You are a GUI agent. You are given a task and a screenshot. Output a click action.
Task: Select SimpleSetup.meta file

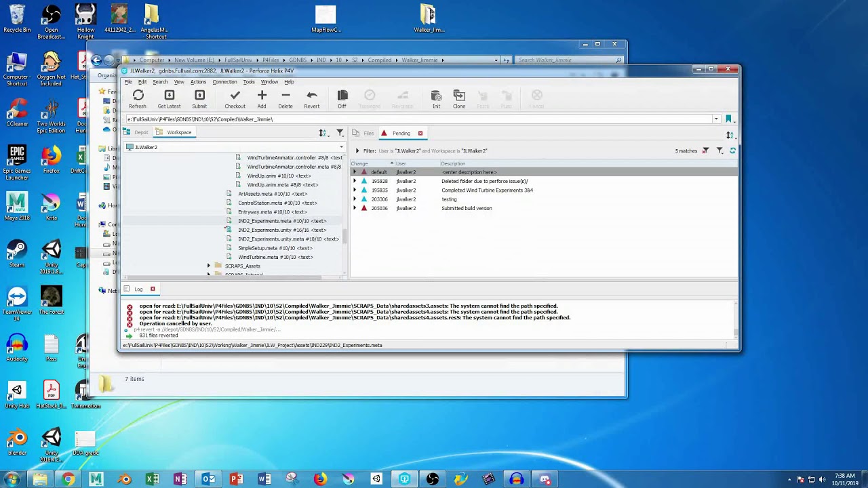pos(275,248)
